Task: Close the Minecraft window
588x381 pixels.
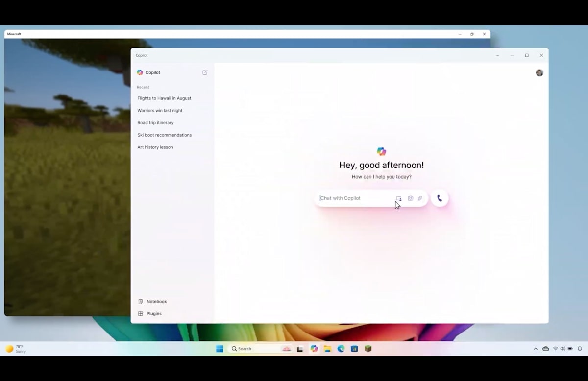Action: (484, 34)
